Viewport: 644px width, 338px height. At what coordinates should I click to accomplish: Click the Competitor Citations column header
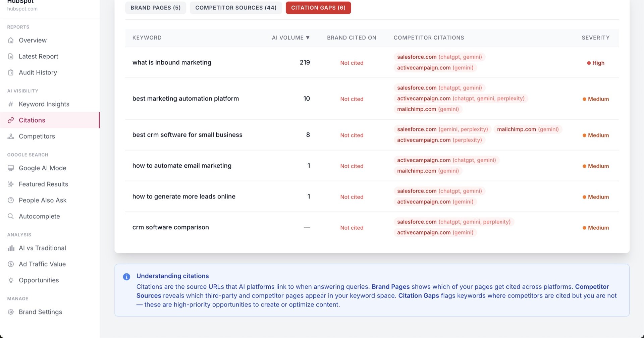tap(429, 38)
